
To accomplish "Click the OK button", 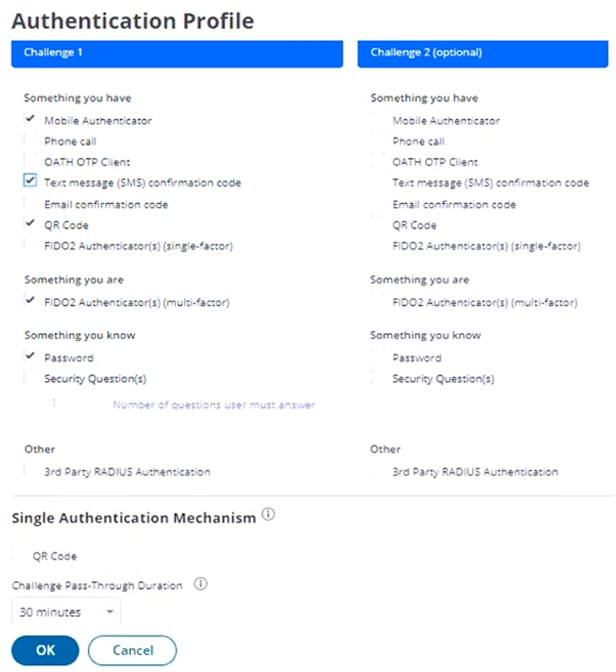I will [x=45, y=650].
